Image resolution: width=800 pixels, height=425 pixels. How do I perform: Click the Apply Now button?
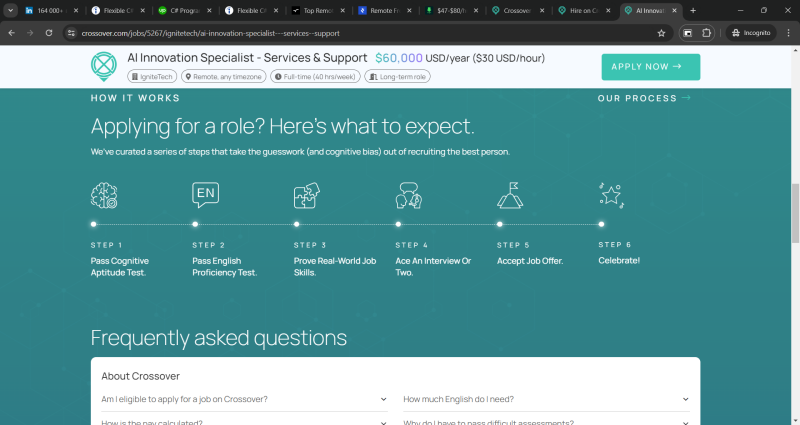(x=651, y=67)
